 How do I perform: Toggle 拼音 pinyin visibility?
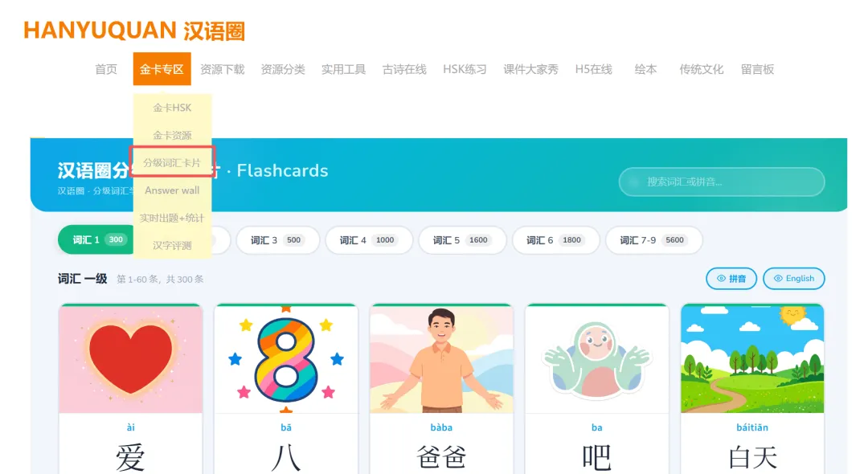(731, 279)
